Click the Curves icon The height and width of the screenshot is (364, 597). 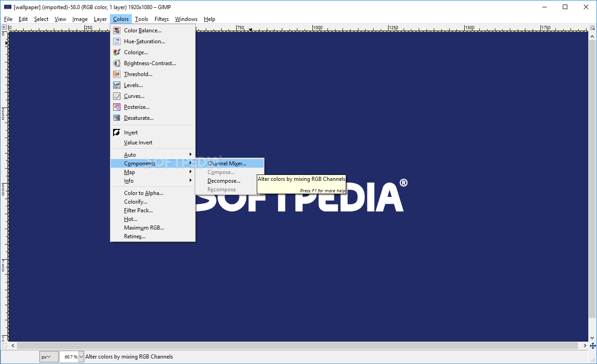click(x=116, y=96)
